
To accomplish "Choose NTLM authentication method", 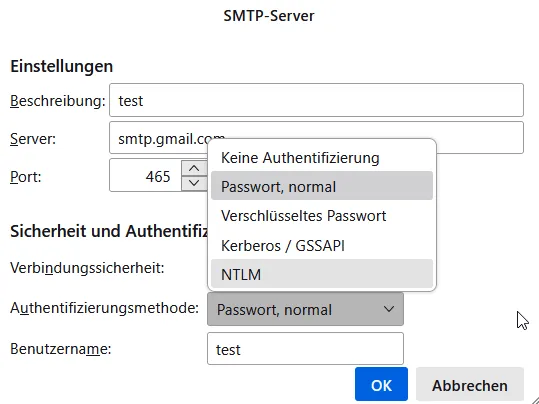I will coord(322,274).
